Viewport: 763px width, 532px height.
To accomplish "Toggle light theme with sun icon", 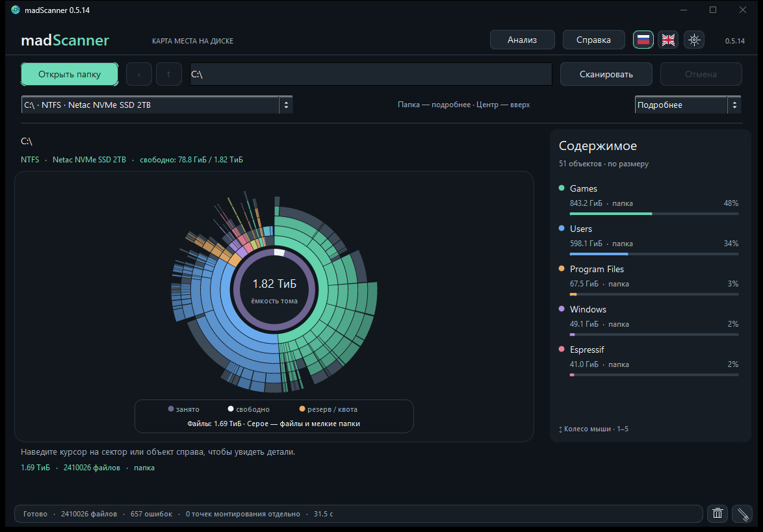I will [694, 40].
